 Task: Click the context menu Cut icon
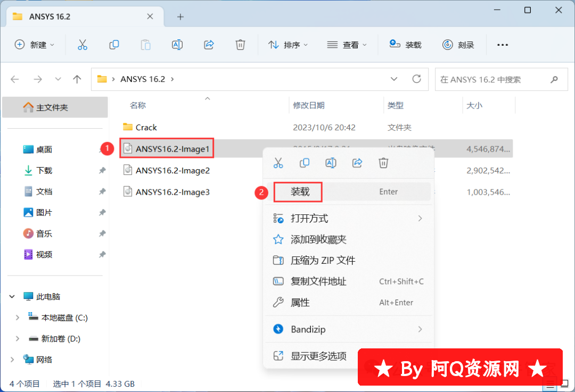[x=278, y=163]
